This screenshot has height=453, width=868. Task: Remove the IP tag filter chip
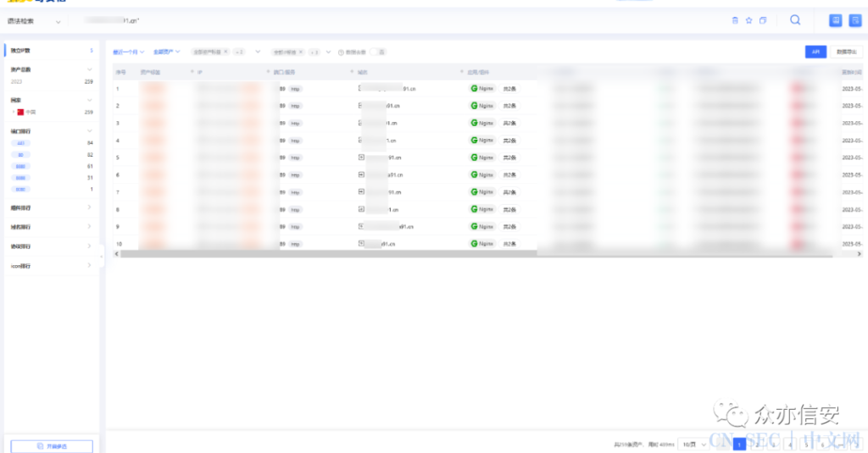point(301,52)
